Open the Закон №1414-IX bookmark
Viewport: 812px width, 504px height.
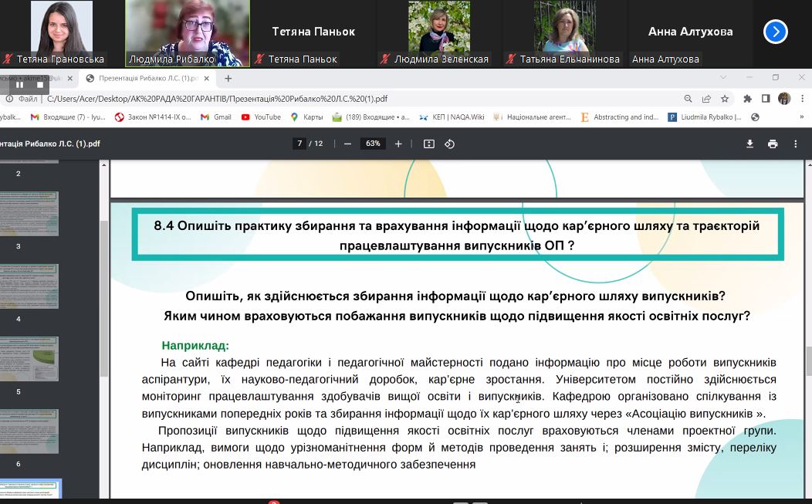tap(153, 117)
